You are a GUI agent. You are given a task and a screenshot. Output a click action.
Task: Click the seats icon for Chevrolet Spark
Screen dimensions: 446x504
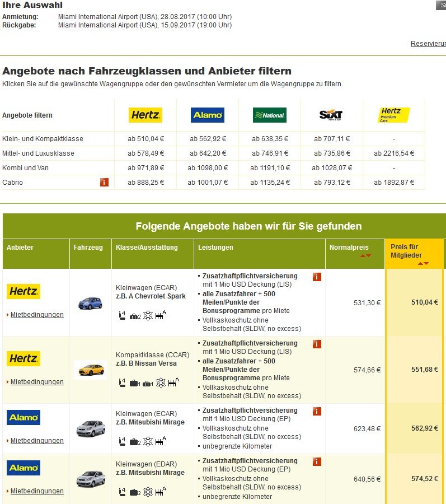[122, 316]
